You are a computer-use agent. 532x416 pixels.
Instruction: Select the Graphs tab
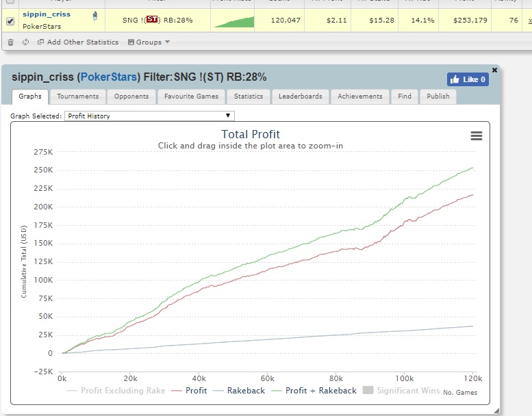30,96
